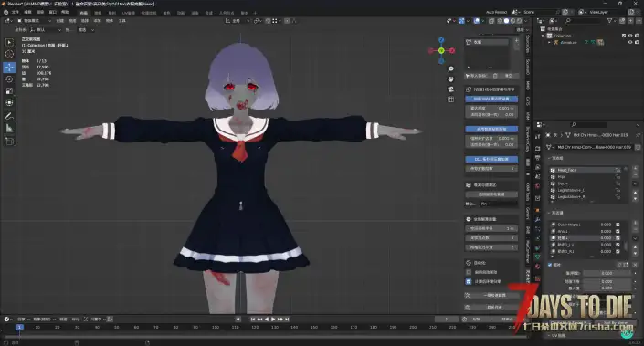Select the Measure ruler tool
Screen dimensions: 644x346
(9, 129)
